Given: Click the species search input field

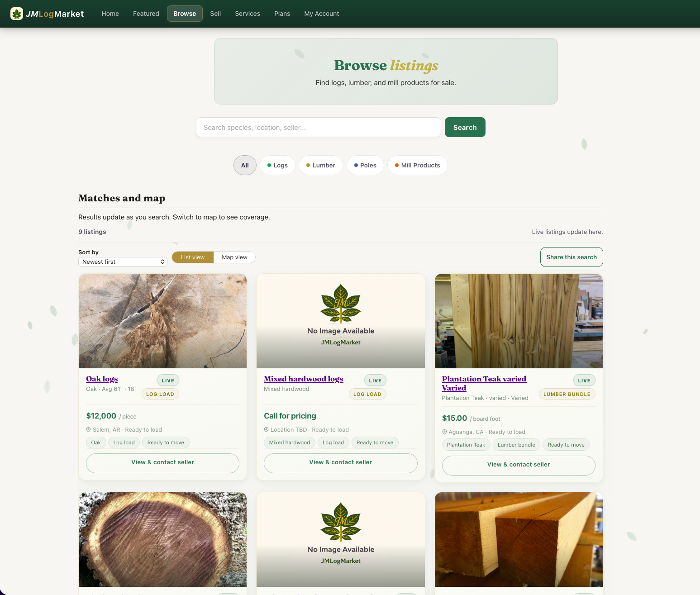Looking at the screenshot, I should (318, 127).
